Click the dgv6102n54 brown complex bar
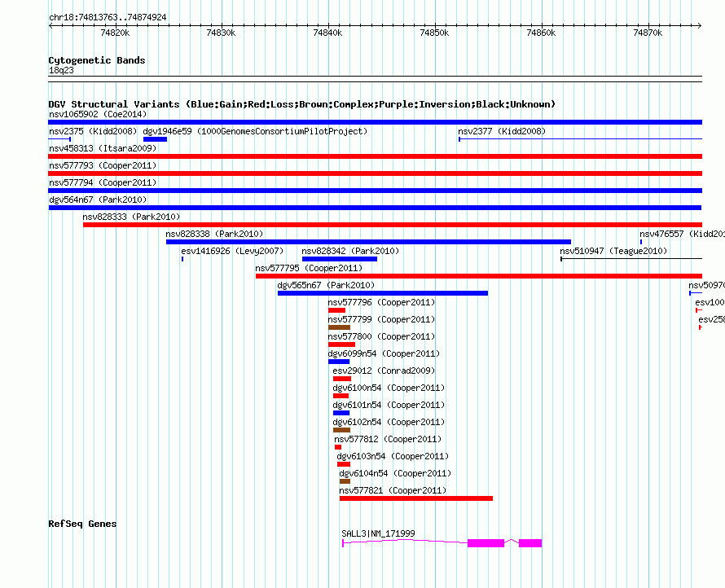Screen dimensions: 725x588 pyautogui.click(x=341, y=430)
